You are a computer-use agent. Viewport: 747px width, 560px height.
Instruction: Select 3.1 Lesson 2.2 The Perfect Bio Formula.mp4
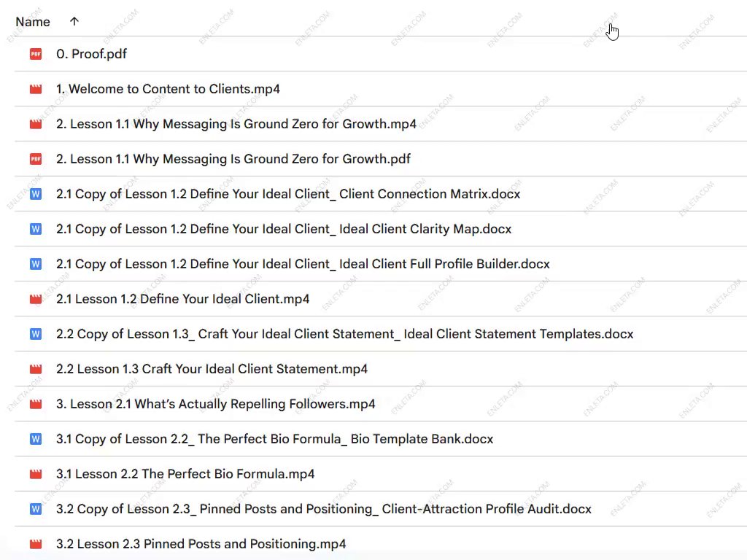tap(185, 474)
